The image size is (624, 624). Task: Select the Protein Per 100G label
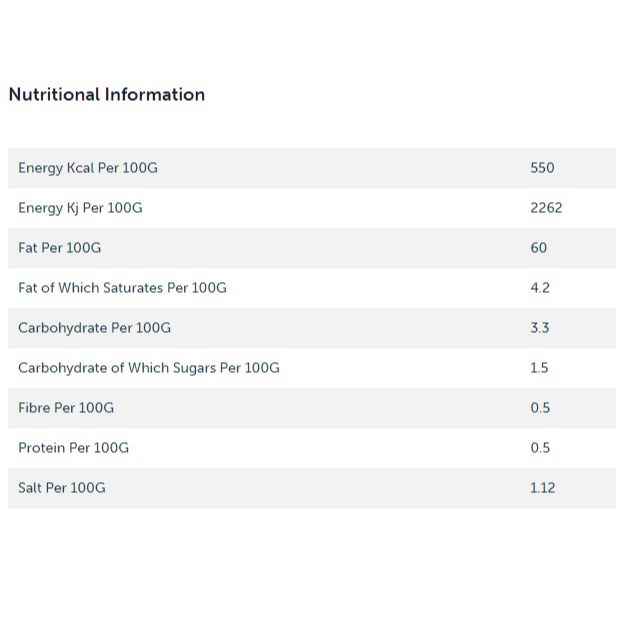73,448
